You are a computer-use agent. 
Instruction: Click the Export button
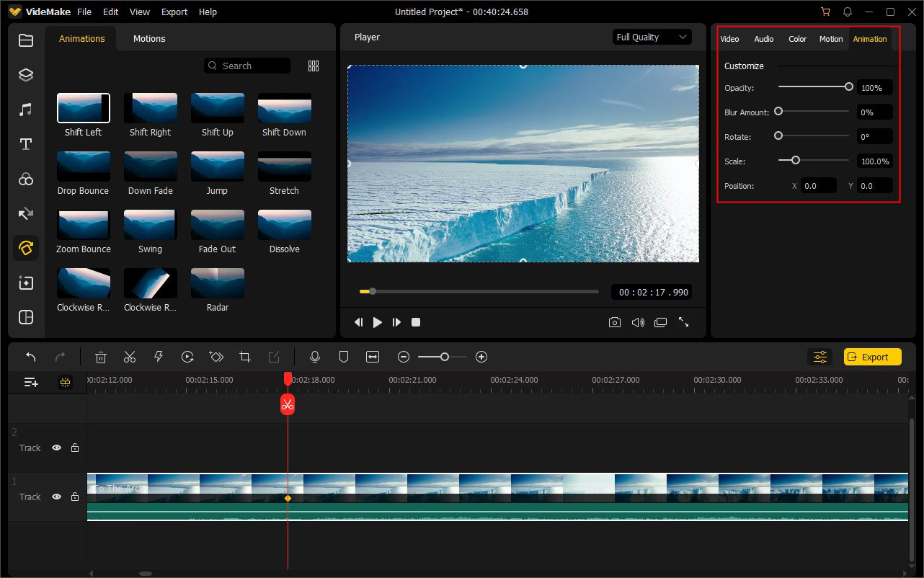tap(872, 356)
